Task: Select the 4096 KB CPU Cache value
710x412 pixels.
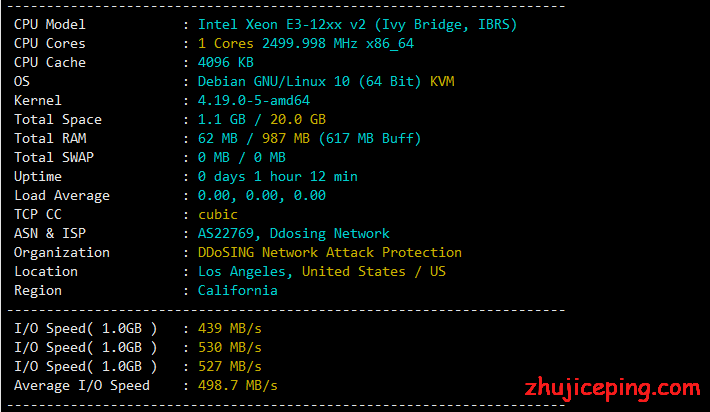Action: [225, 62]
